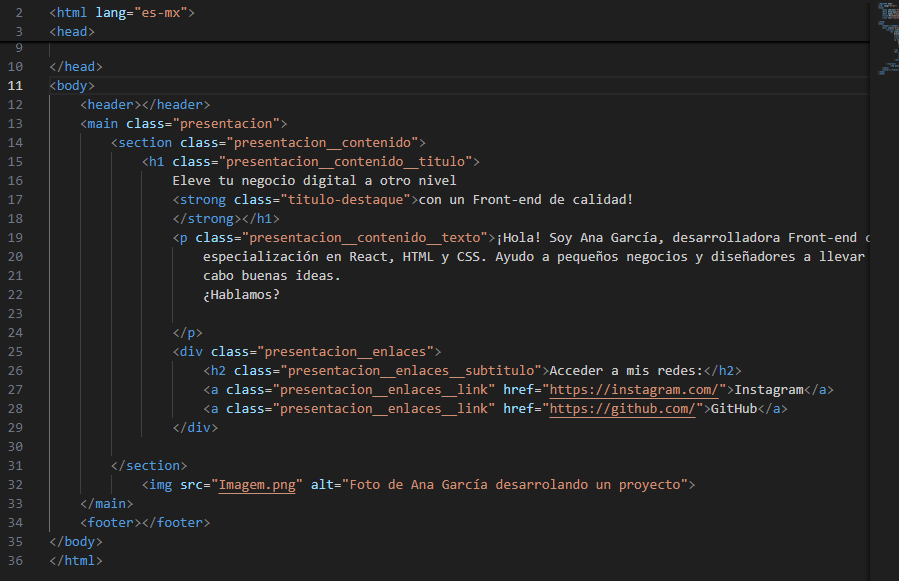
Task: Click the closing </body> tag
Action: pos(76,541)
